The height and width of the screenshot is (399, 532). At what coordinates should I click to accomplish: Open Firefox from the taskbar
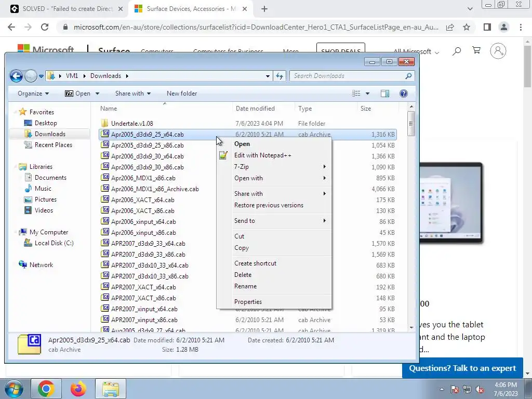(78, 389)
